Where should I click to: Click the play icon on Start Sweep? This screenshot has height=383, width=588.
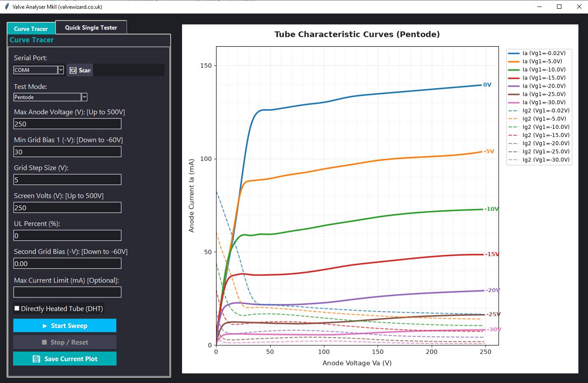pyautogui.click(x=45, y=326)
